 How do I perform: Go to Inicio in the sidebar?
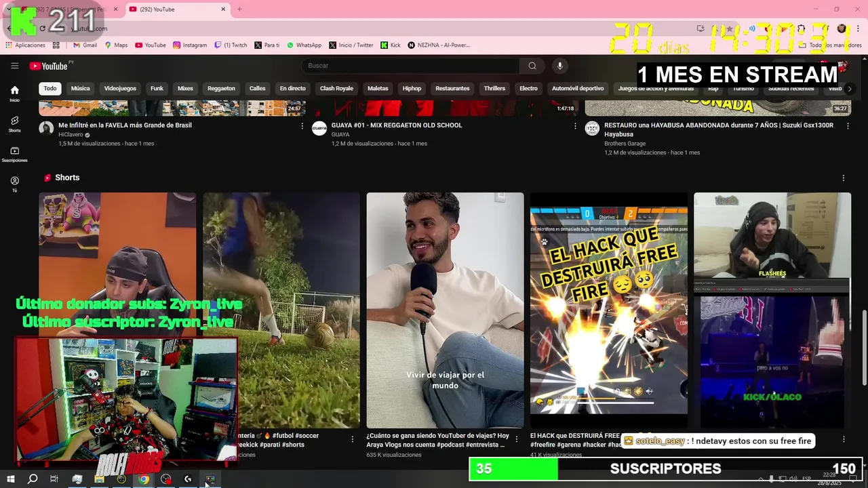14,94
